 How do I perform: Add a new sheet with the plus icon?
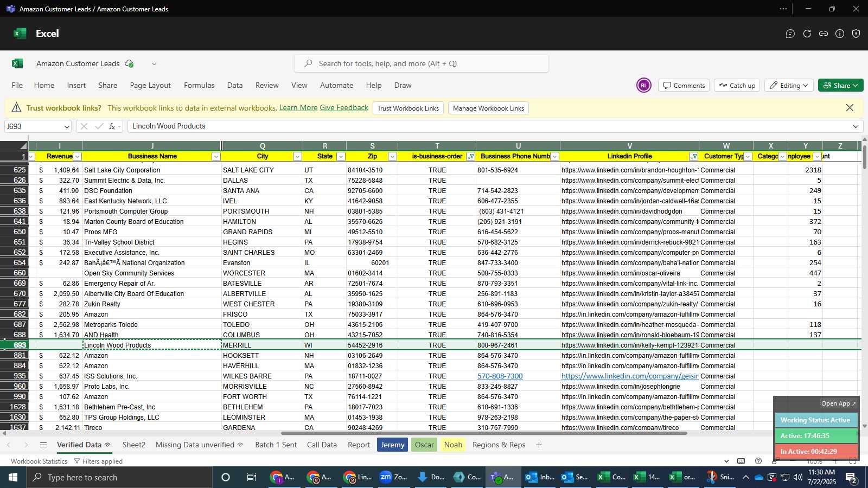tap(539, 445)
